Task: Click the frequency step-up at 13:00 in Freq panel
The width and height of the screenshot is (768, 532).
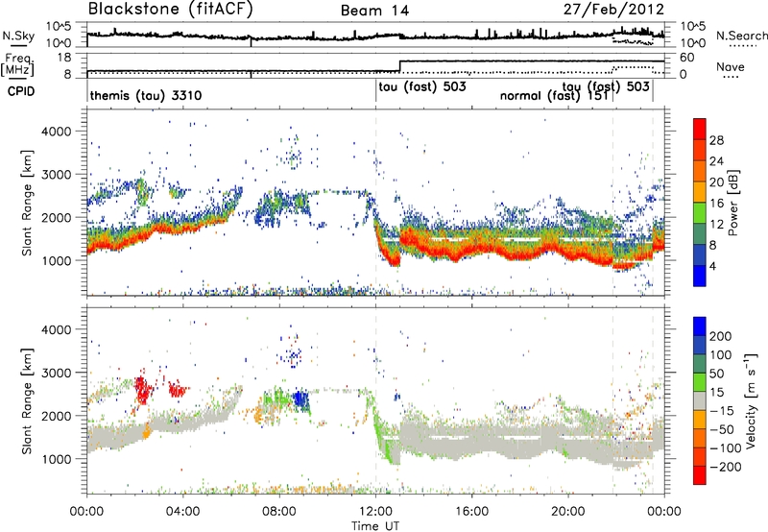Action: point(400,66)
